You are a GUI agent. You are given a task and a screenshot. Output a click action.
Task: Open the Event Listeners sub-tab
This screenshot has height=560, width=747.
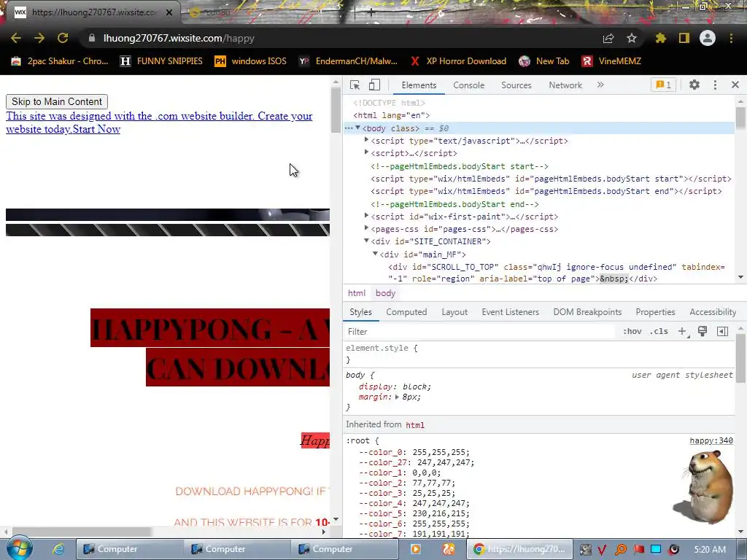[x=510, y=312]
